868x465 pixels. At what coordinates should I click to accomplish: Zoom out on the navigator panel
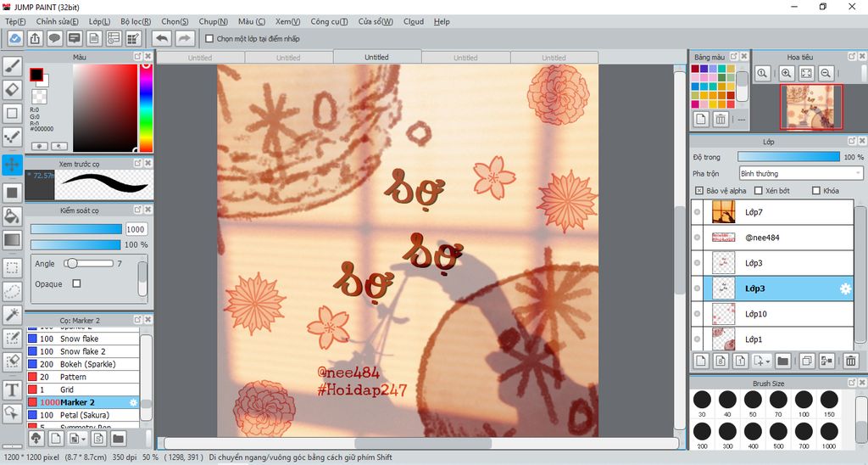pyautogui.click(x=826, y=73)
